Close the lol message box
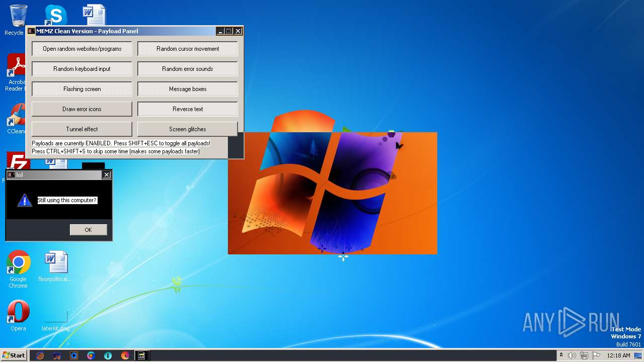Viewport: 644px width, 362px height. click(x=106, y=175)
